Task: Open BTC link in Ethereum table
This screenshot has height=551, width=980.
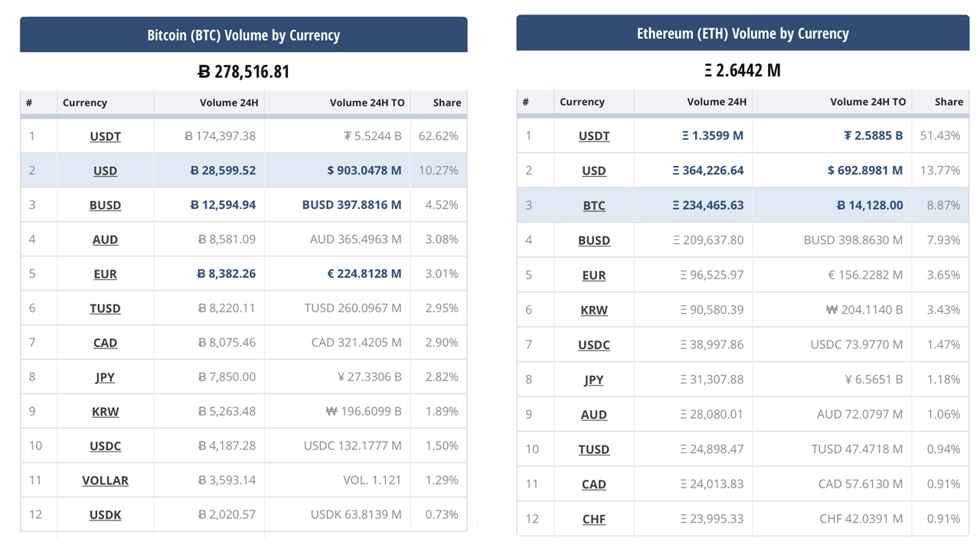Action: [594, 206]
